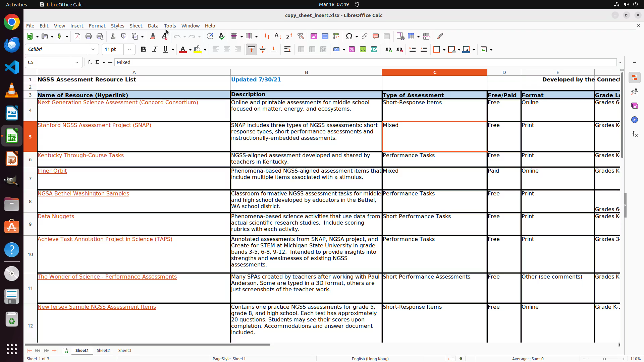
Task: Open Kentucky Through-Course Tasks link
Action: pyautogui.click(x=80, y=156)
